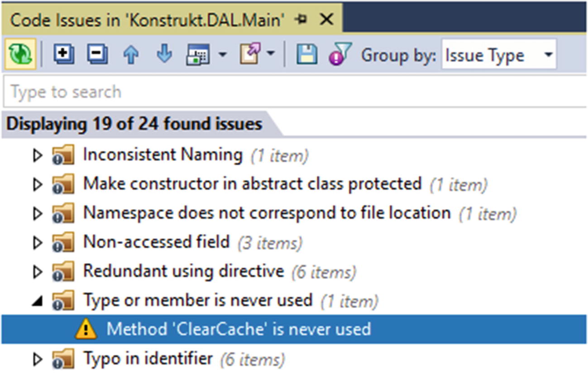This screenshot has height=373, width=588.
Task: Select the Redundant using directive group
Action: [x=183, y=271]
